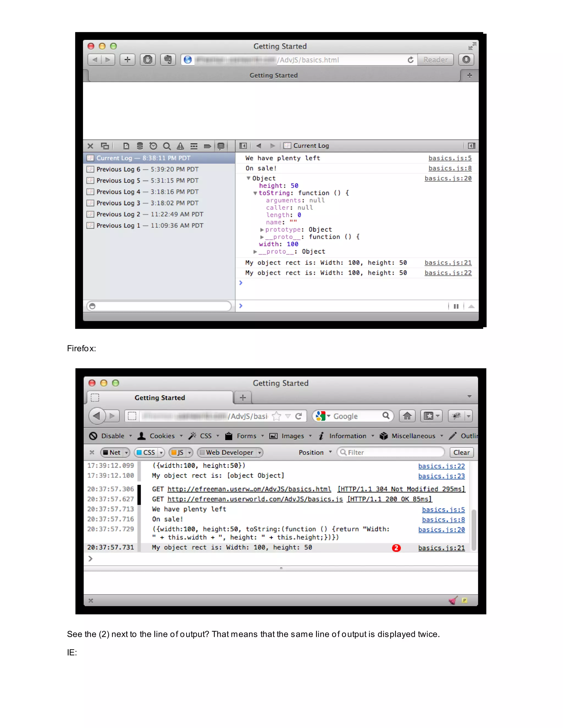Open inspector Issues warning triangle icon

point(180,146)
